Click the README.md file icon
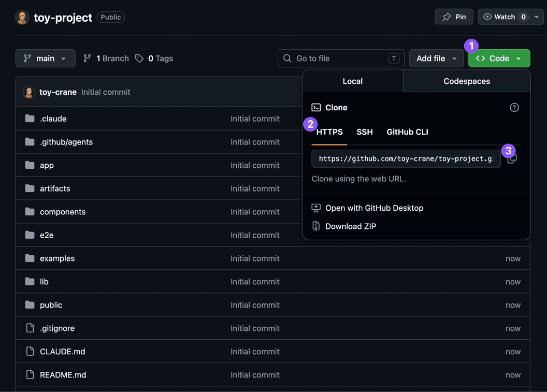Viewport: 547px width, 392px height. 31,374
